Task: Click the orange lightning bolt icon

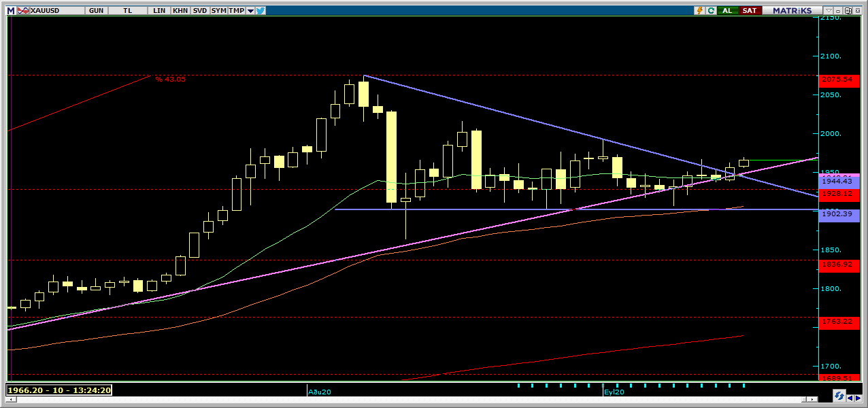Action: (699, 11)
